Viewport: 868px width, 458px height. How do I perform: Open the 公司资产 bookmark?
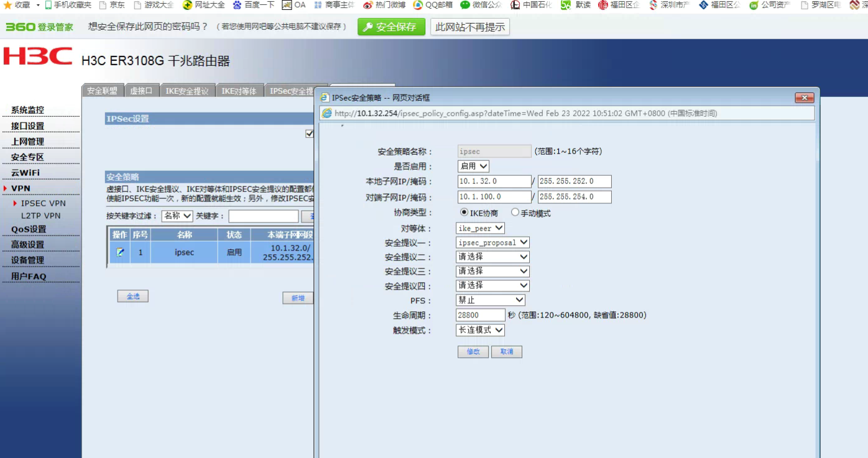tap(770, 5)
